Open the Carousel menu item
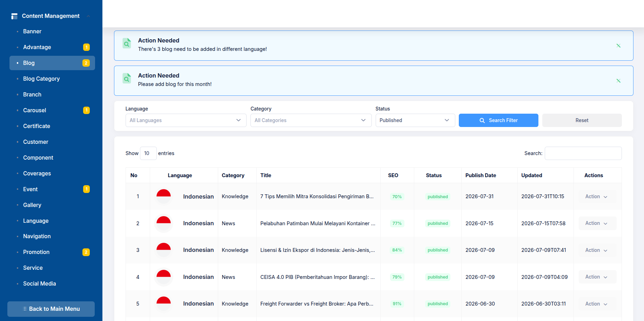The width and height of the screenshot is (644, 321). (35, 111)
